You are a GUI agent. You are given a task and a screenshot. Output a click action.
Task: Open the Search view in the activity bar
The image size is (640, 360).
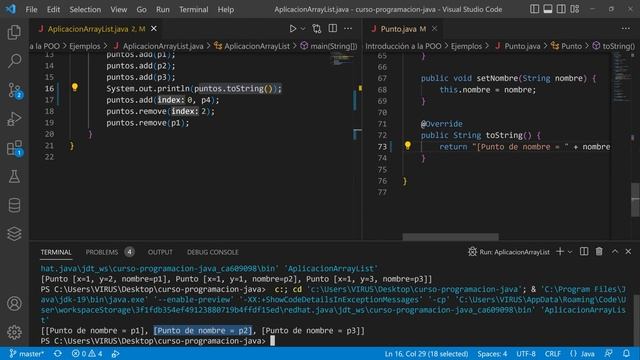tap(14, 61)
